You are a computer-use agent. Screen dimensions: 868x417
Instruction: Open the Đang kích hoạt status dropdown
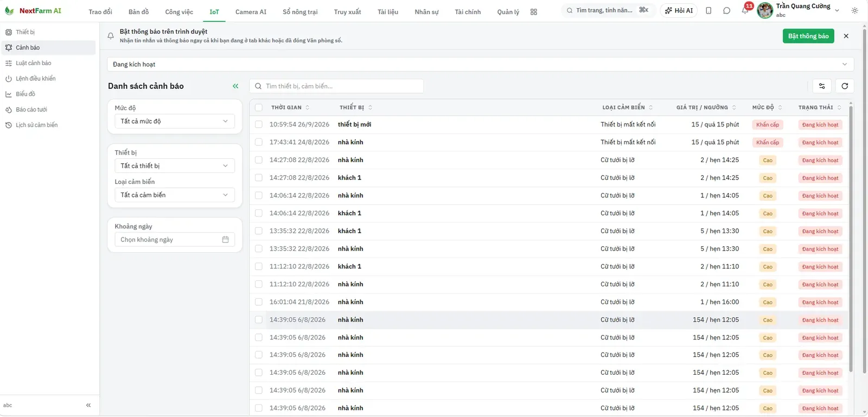[480, 65]
